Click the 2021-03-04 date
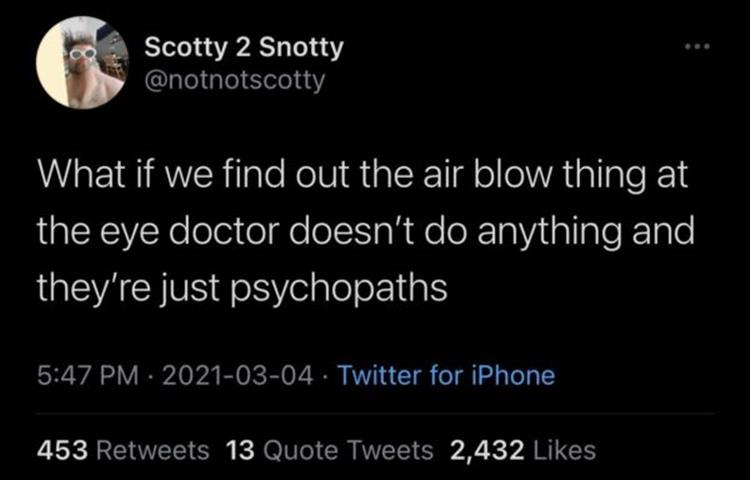 point(238,375)
